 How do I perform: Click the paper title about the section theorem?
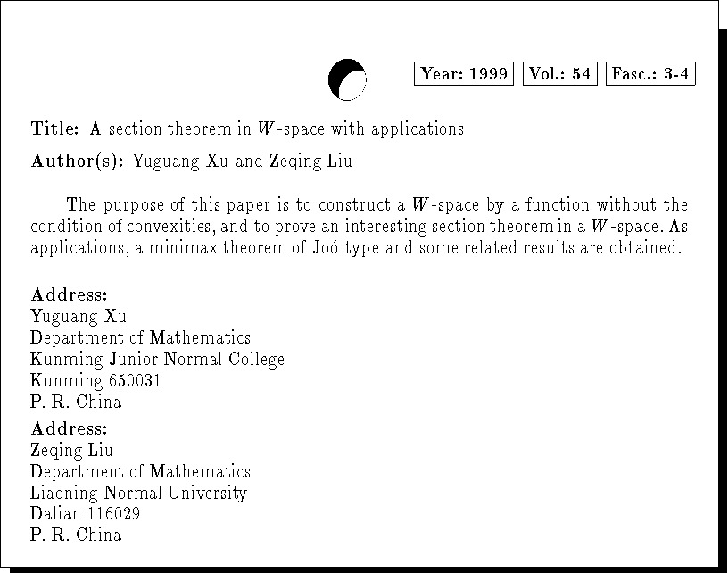277,129
